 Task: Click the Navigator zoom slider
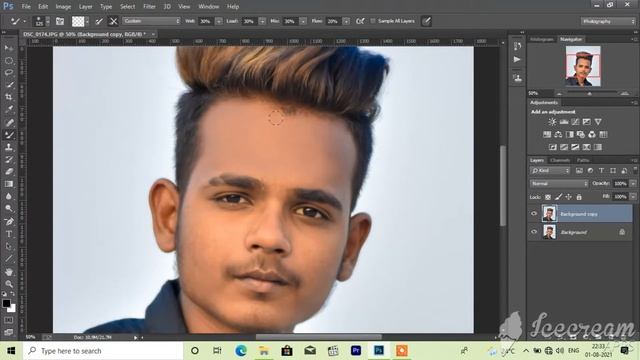pyautogui.click(x=589, y=93)
